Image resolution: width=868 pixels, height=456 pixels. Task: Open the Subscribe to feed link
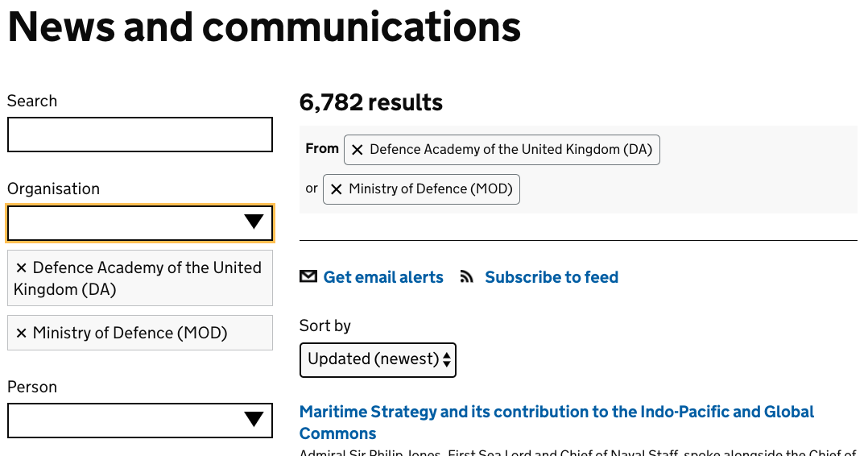552,277
